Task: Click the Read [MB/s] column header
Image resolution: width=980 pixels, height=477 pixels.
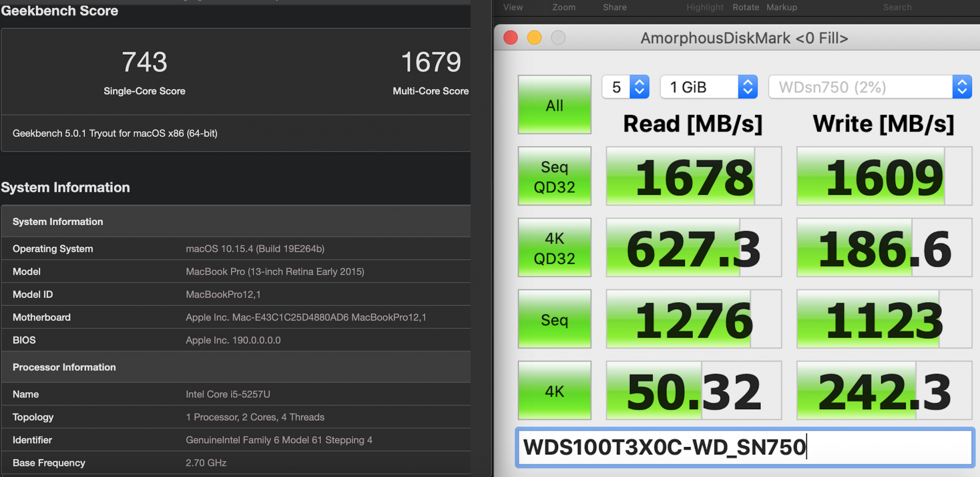Action: [693, 124]
